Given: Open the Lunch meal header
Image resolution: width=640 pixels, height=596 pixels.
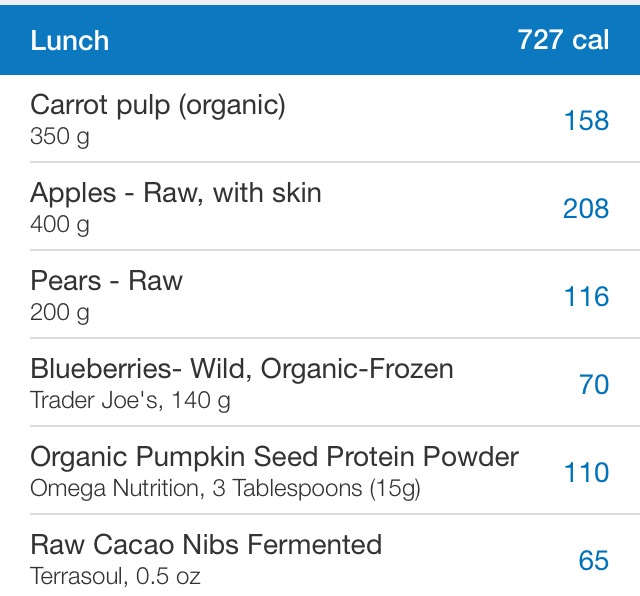Looking at the screenshot, I should [x=320, y=40].
